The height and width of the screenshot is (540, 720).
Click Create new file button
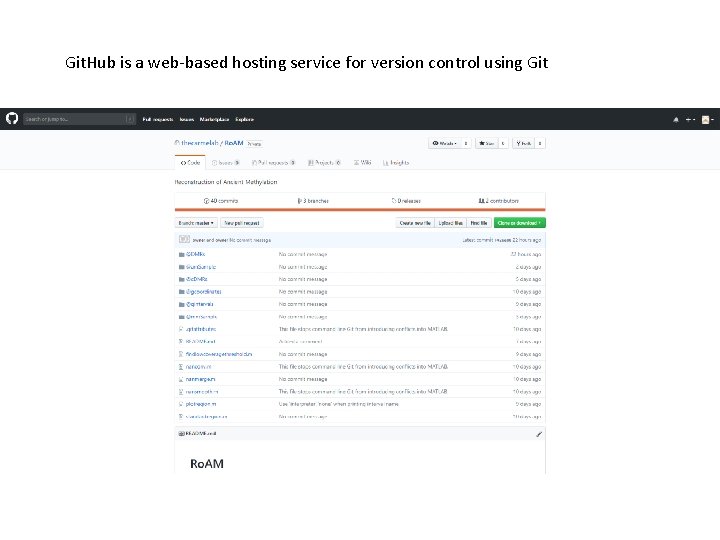tap(415, 223)
